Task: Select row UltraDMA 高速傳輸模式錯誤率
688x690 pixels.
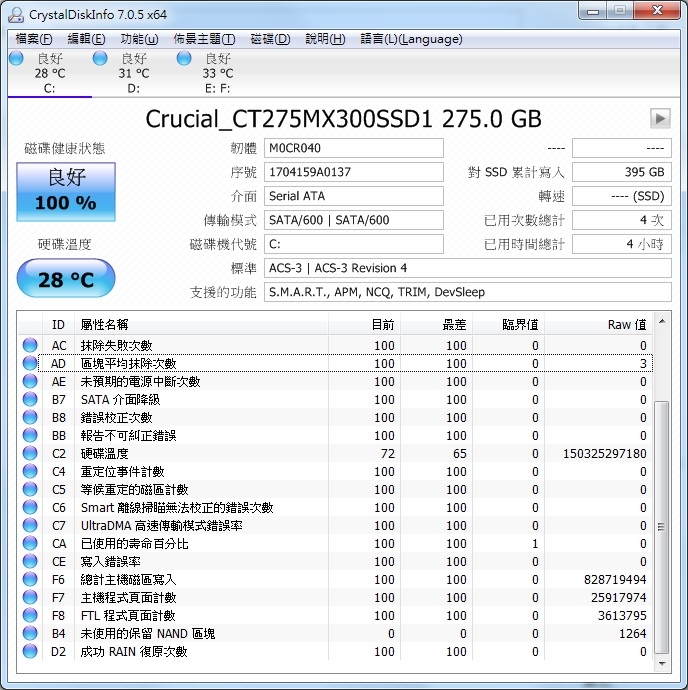Action: (x=335, y=525)
